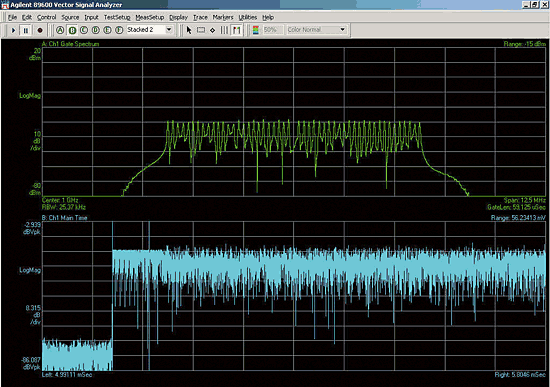Click the color spectrogram icon
The height and width of the screenshot is (387, 550).
coord(255,30)
